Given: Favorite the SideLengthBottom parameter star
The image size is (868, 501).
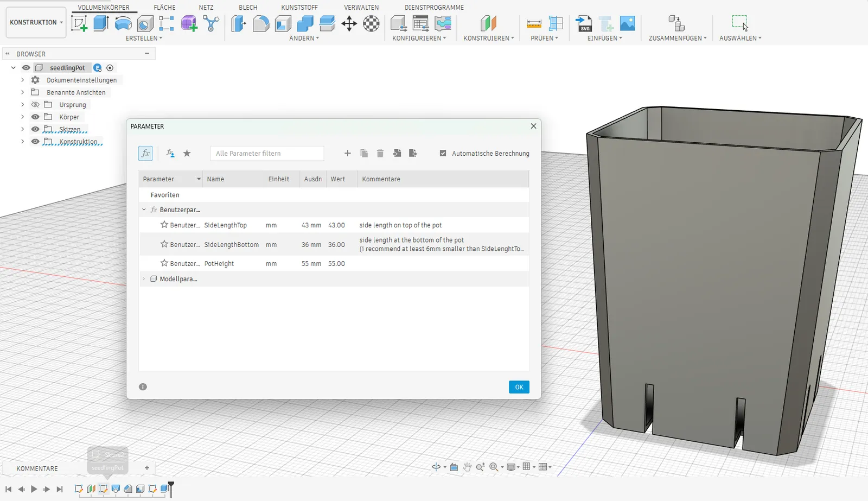Looking at the screenshot, I should tap(164, 244).
